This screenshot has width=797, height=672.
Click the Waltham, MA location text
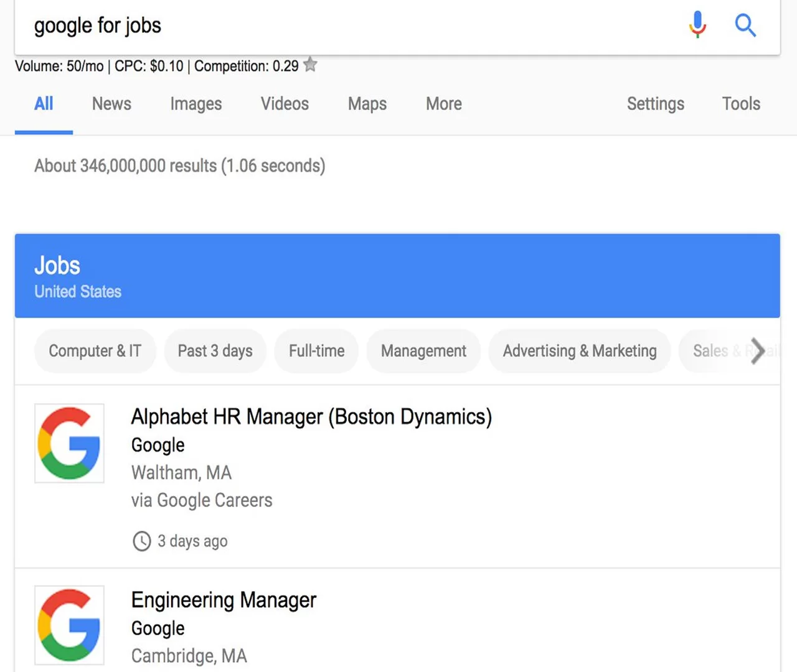pyautogui.click(x=181, y=473)
